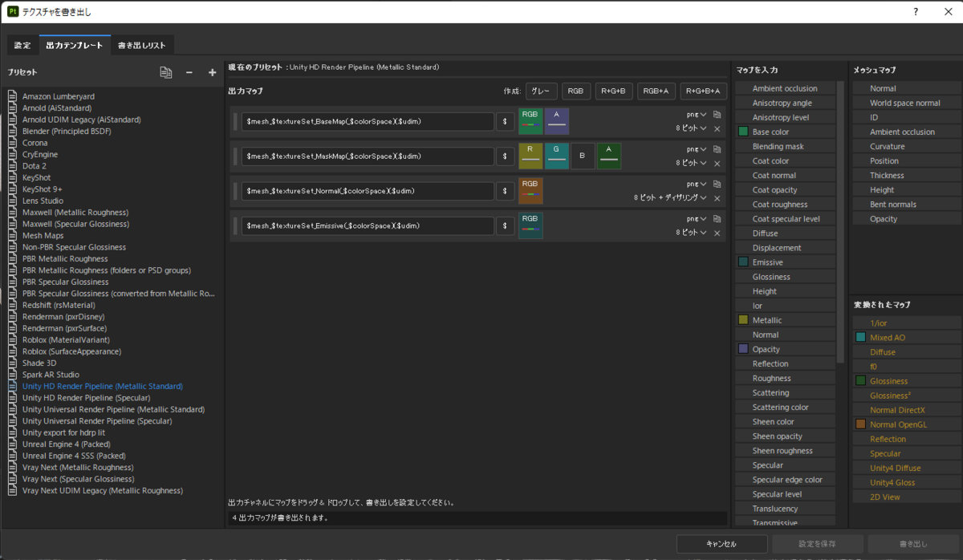This screenshot has height=560, width=963.
Task: Add new preset with the plus icon
Action: tap(212, 72)
